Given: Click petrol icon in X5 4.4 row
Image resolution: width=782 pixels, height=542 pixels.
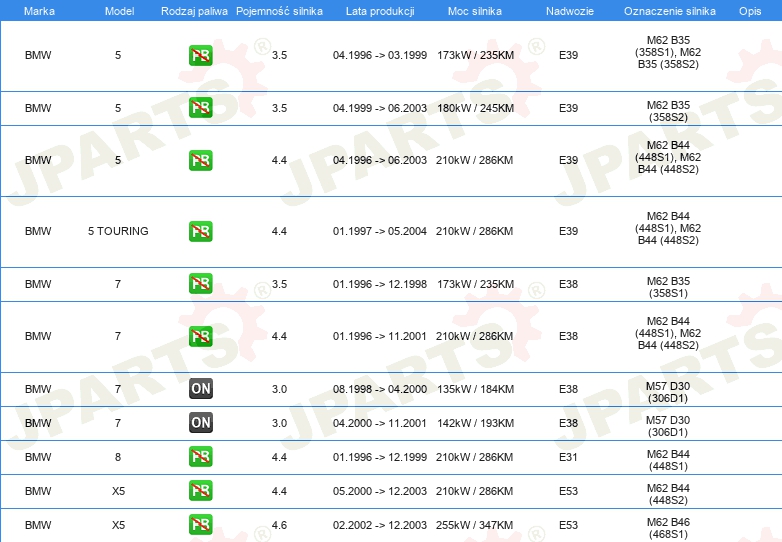Looking at the screenshot, I should point(200,491).
